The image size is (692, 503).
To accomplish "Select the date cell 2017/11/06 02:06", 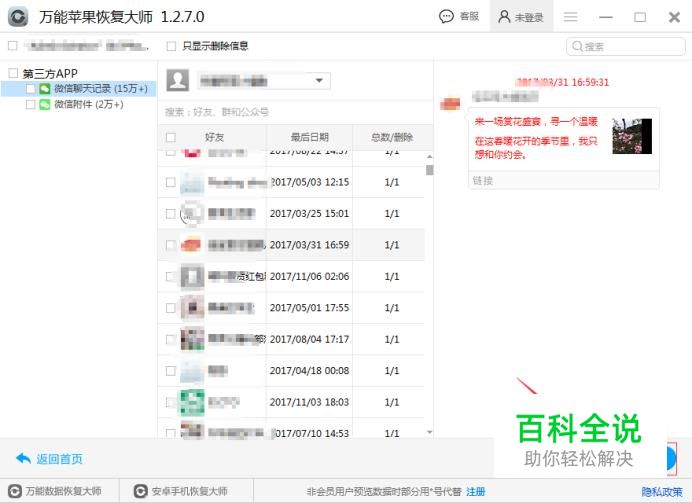I will pos(309,277).
